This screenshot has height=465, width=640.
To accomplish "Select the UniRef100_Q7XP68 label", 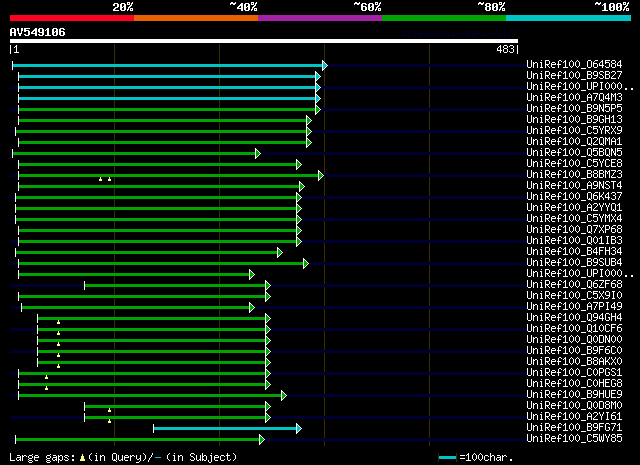I will [574, 229].
